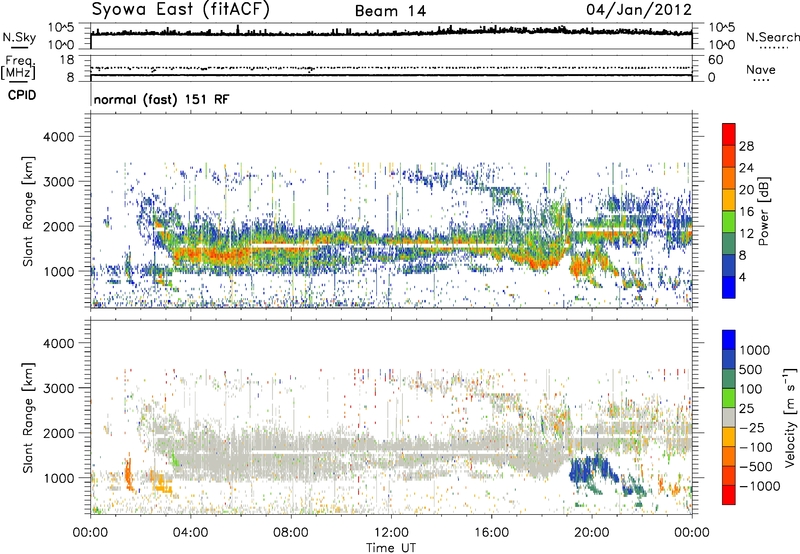Image resolution: width=800 pixels, height=554 pixels.
Task: Click the blue bottom of the Power color bar
Action: coord(729,288)
